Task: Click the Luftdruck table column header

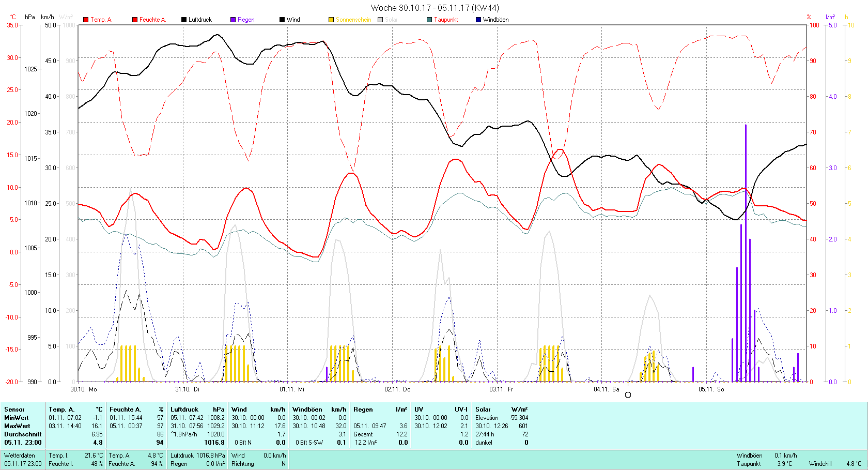Action: click(184, 409)
